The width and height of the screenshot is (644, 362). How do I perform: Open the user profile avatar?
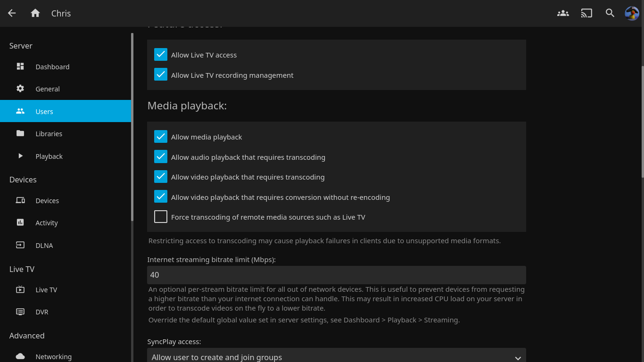pyautogui.click(x=632, y=13)
